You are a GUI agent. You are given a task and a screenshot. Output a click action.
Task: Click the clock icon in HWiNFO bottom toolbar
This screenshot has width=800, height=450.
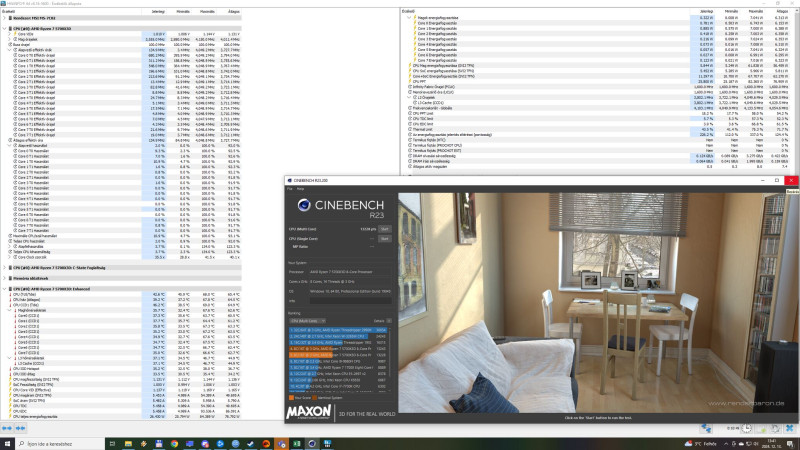click(746, 428)
